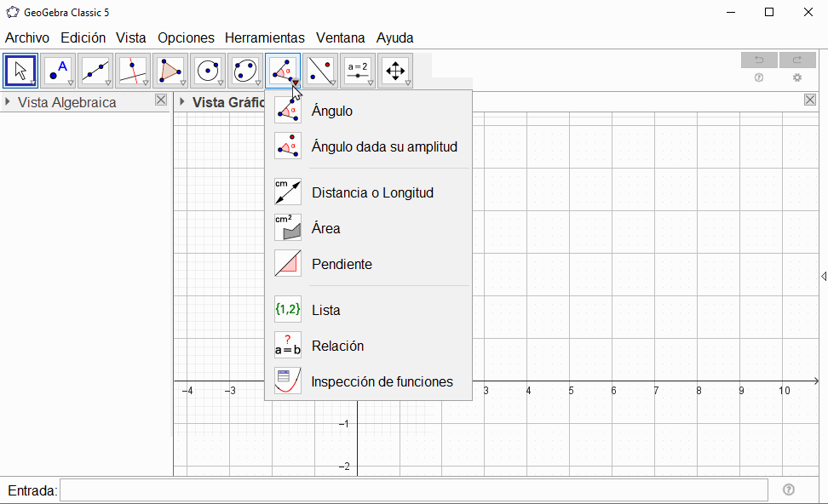Close the Vista Algebraica panel

pos(161,100)
